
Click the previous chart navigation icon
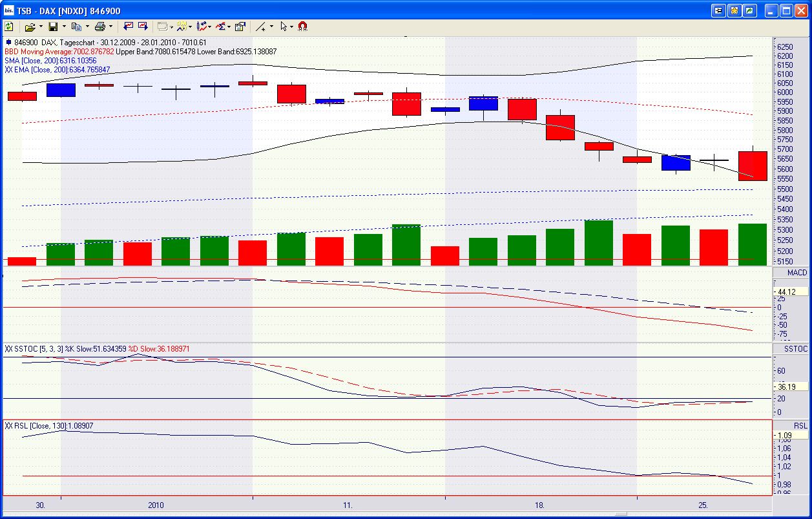click(128, 26)
